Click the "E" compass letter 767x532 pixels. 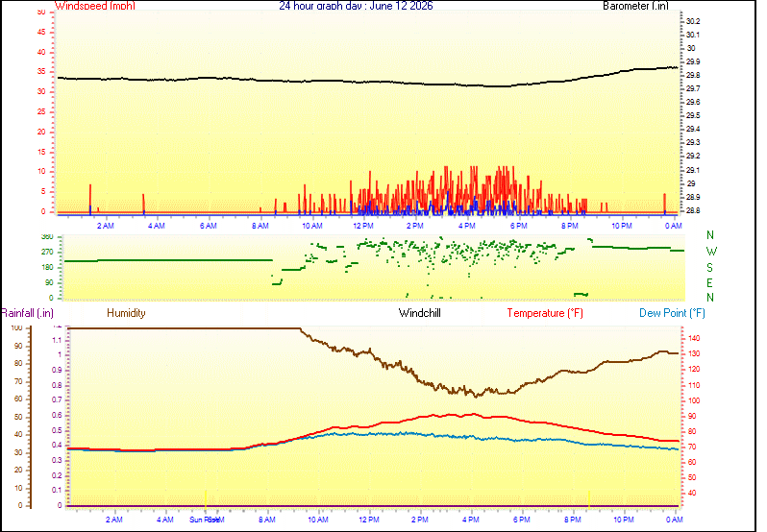709,283
